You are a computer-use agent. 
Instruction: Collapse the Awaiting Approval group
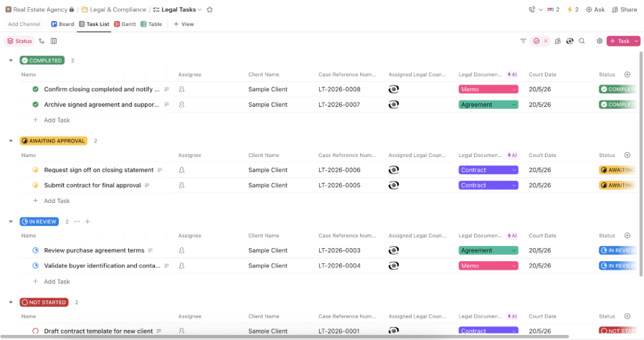[x=11, y=141]
